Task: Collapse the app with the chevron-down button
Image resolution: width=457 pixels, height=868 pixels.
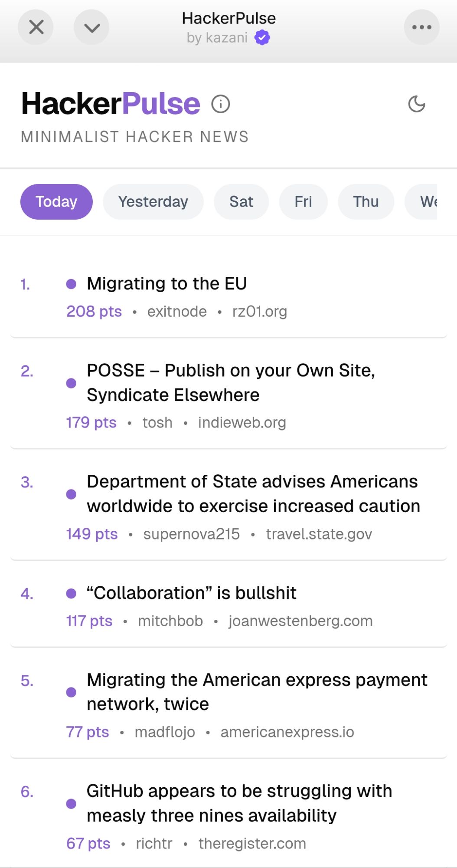Action: pyautogui.click(x=91, y=27)
